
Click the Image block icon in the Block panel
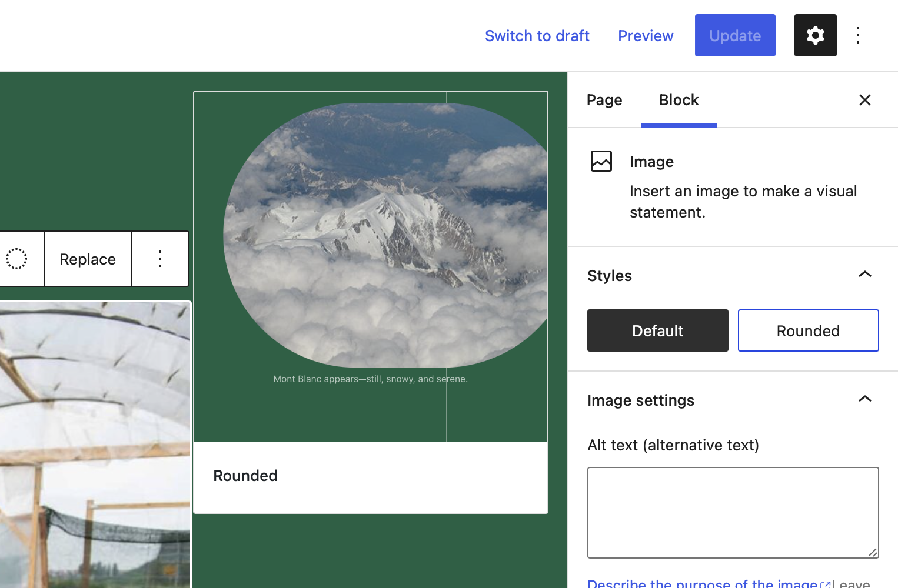(x=601, y=161)
